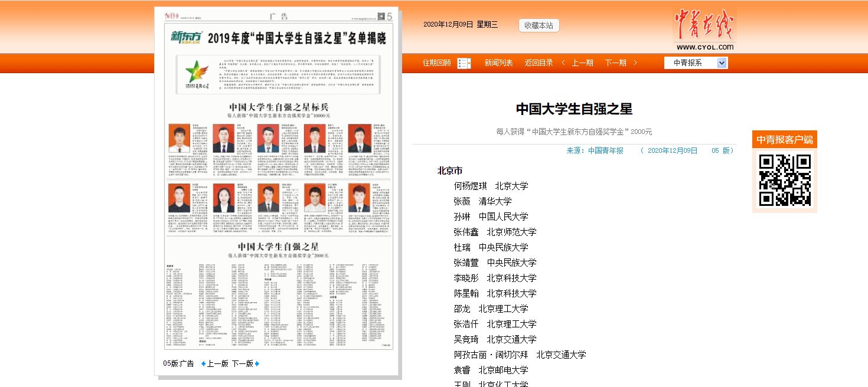
Task: Click the right chevron after 下一期
Action: [635, 63]
